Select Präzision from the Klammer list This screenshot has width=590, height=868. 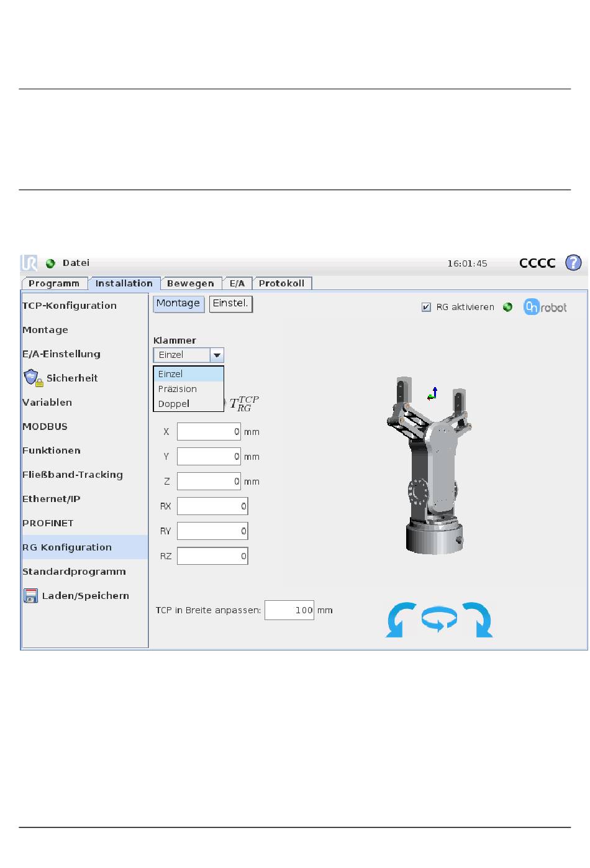[x=178, y=389]
